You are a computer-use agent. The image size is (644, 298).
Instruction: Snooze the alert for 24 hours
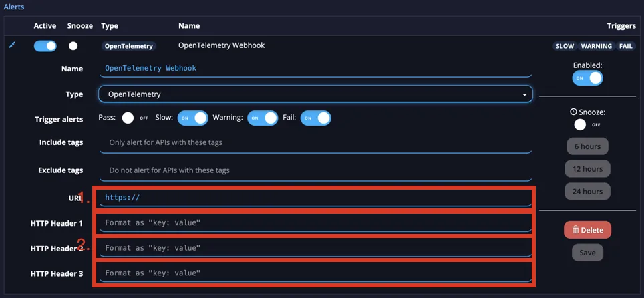[x=587, y=192]
